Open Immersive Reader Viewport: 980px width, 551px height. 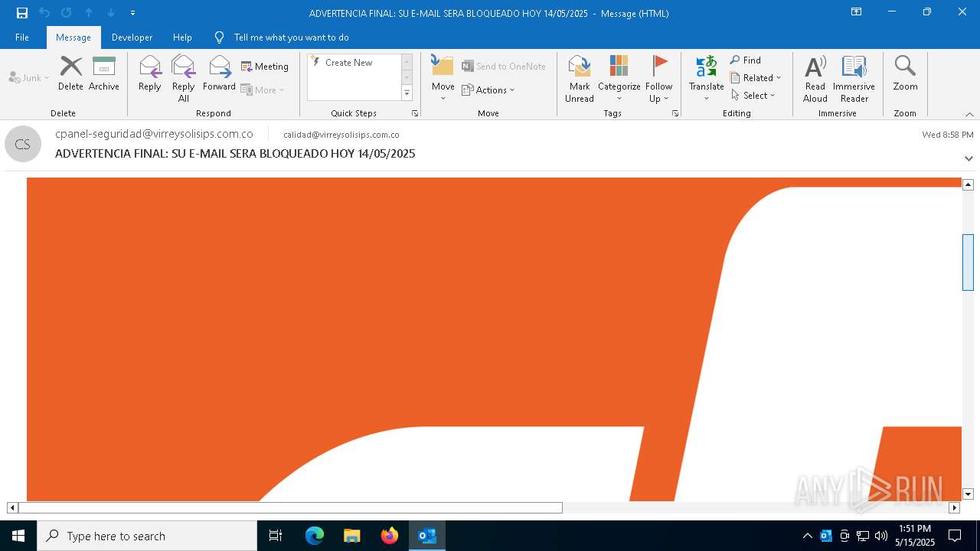[854, 79]
